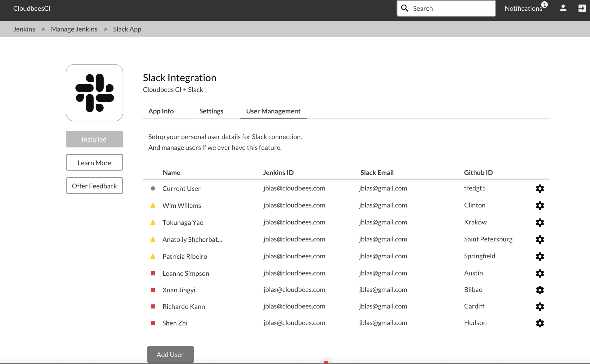Click the Add User button
This screenshot has width=590, height=364.
click(x=170, y=354)
